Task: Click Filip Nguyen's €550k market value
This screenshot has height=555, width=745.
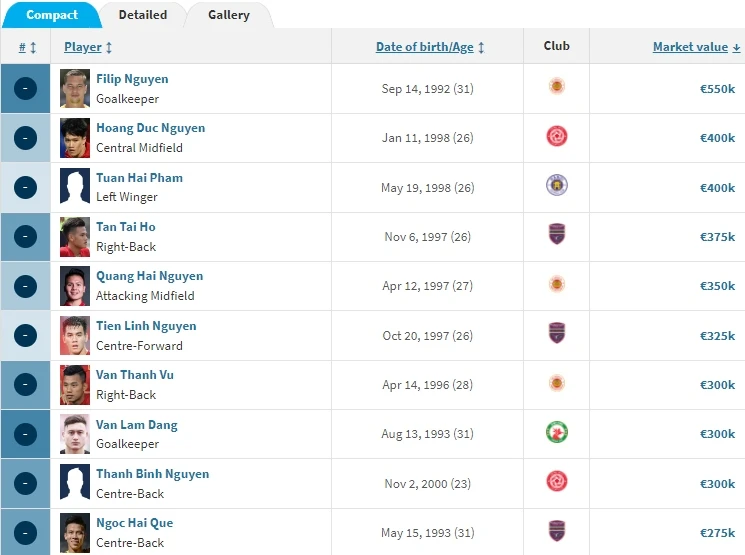Action: [x=717, y=89]
